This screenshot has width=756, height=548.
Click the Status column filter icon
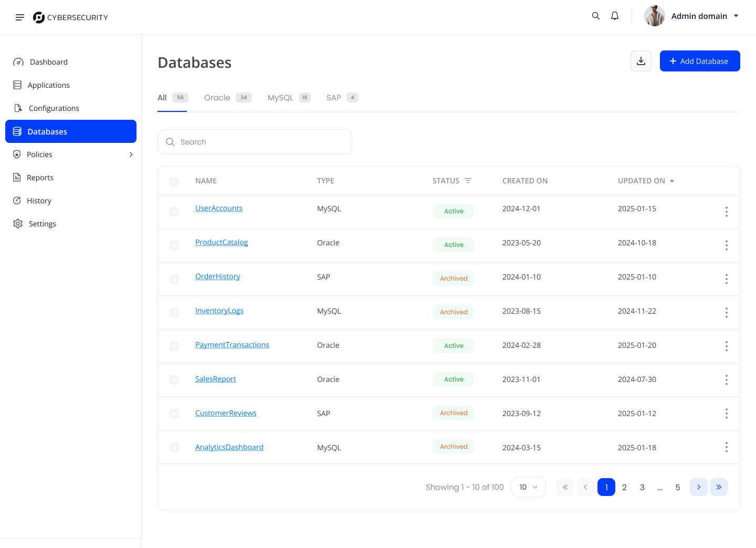pyautogui.click(x=468, y=181)
